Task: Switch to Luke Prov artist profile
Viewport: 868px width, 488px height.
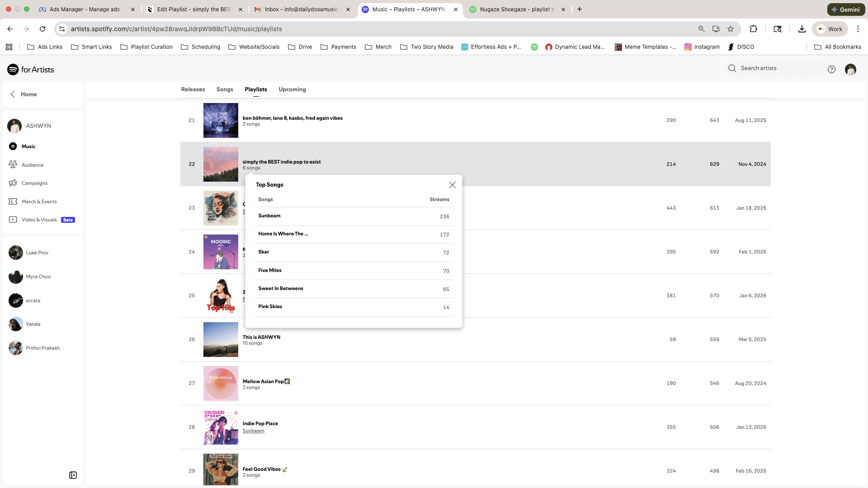Action: 37,253
